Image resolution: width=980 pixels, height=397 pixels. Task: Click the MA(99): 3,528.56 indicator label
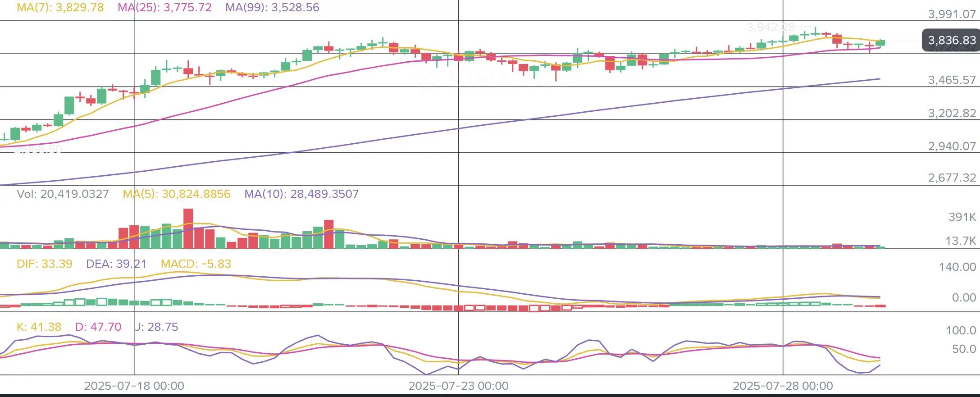pyautogui.click(x=272, y=8)
